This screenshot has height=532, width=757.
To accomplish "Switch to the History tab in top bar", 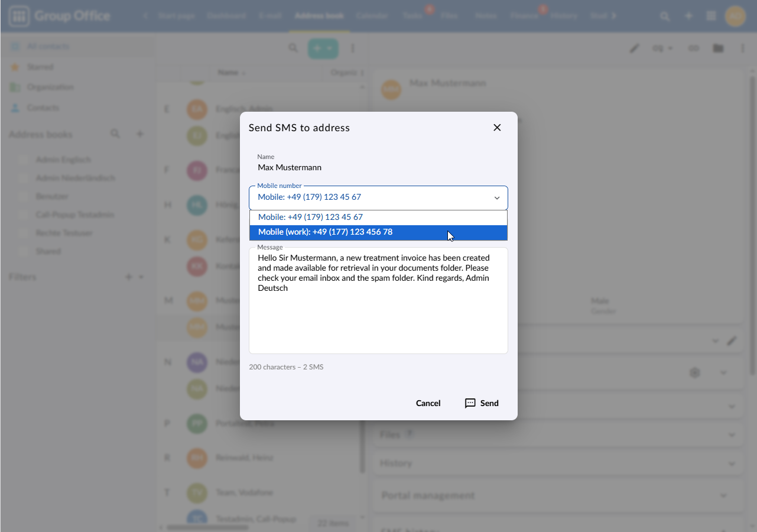I will click(x=564, y=16).
